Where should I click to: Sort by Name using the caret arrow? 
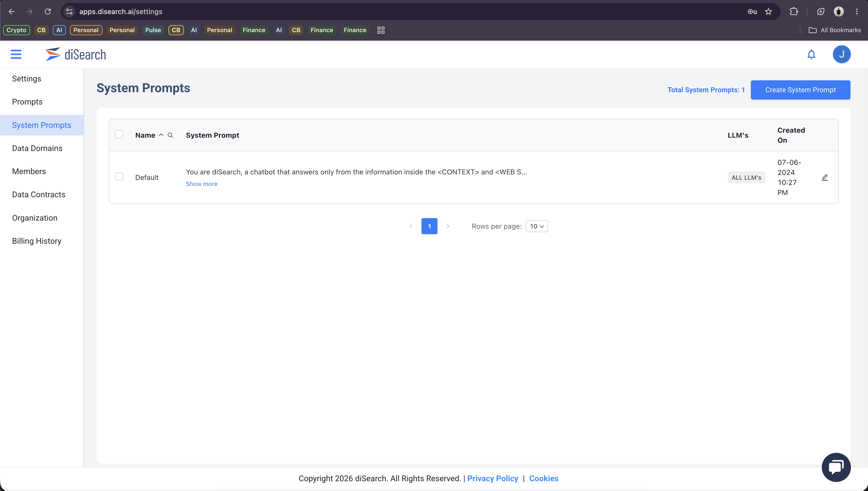[161, 135]
